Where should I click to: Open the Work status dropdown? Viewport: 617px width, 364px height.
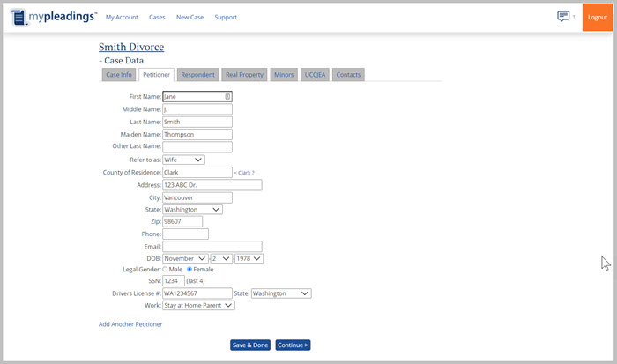coord(198,305)
